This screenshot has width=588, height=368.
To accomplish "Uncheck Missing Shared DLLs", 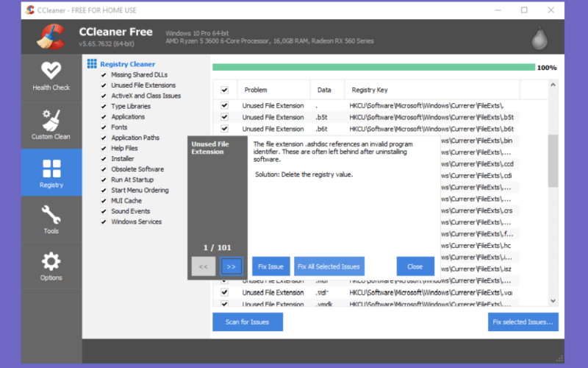I will [x=104, y=75].
